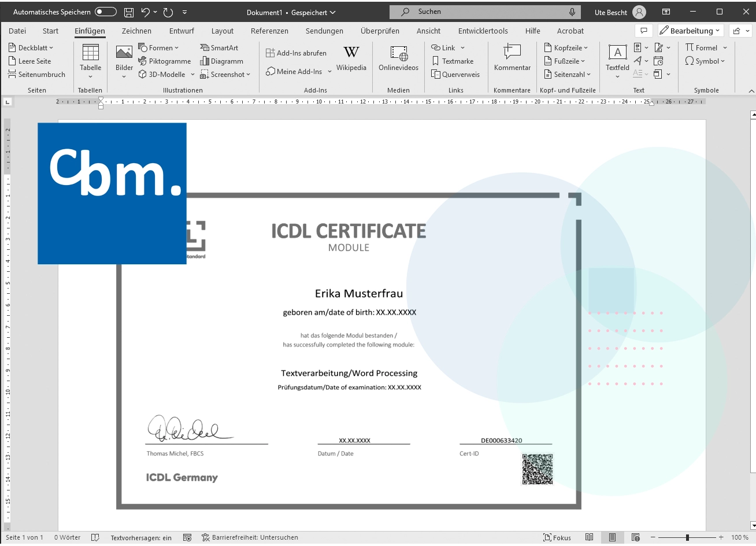Switch to the Start tab
This screenshot has height=546, width=756.
[x=50, y=31]
